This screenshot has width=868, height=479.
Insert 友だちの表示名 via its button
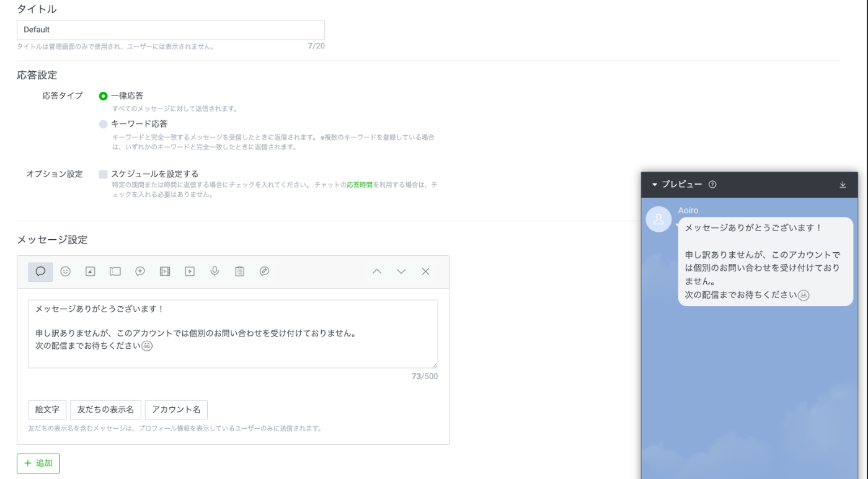105,410
